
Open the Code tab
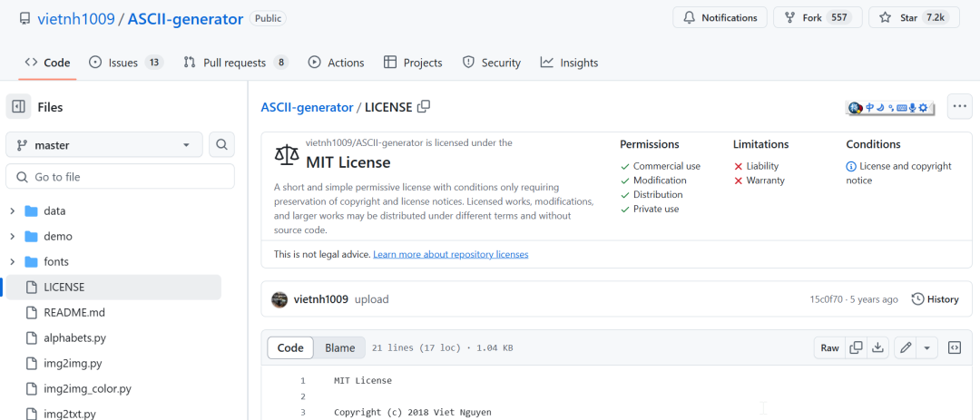[47, 63]
